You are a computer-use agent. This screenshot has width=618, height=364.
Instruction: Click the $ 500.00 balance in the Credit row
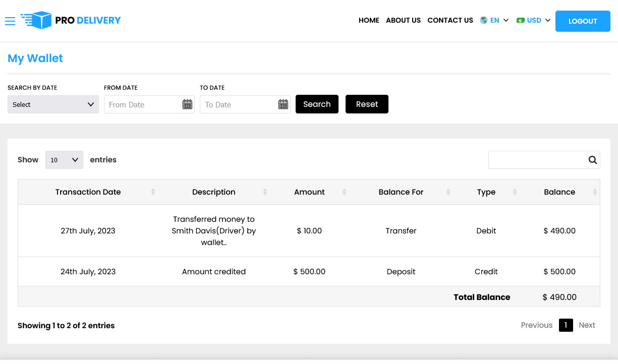[559, 272]
